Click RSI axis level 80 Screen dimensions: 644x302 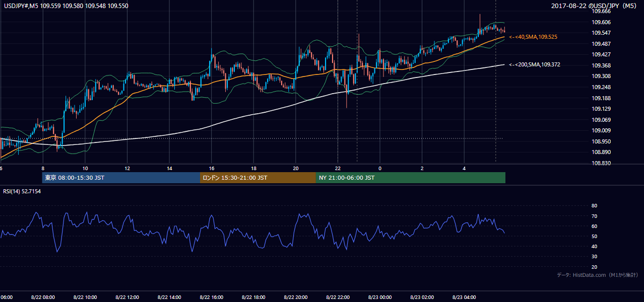594,206
